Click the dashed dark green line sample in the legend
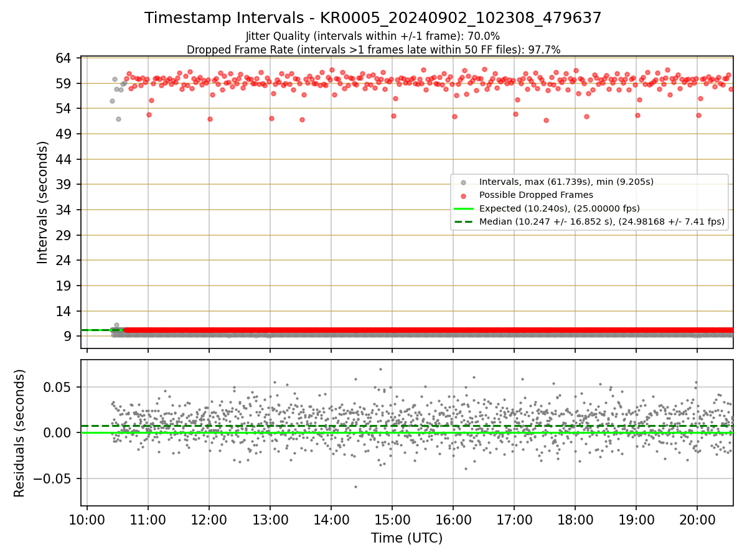 pos(463,222)
